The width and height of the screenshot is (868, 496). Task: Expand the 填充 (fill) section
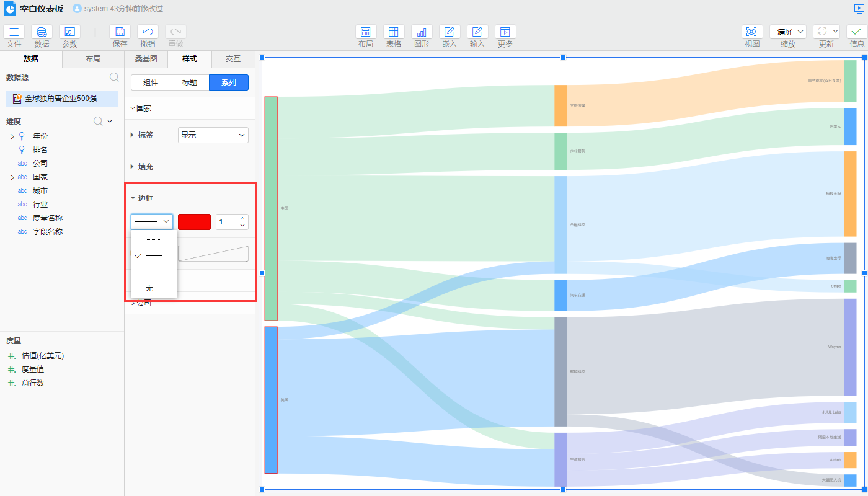pyautogui.click(x=145, y=167)
